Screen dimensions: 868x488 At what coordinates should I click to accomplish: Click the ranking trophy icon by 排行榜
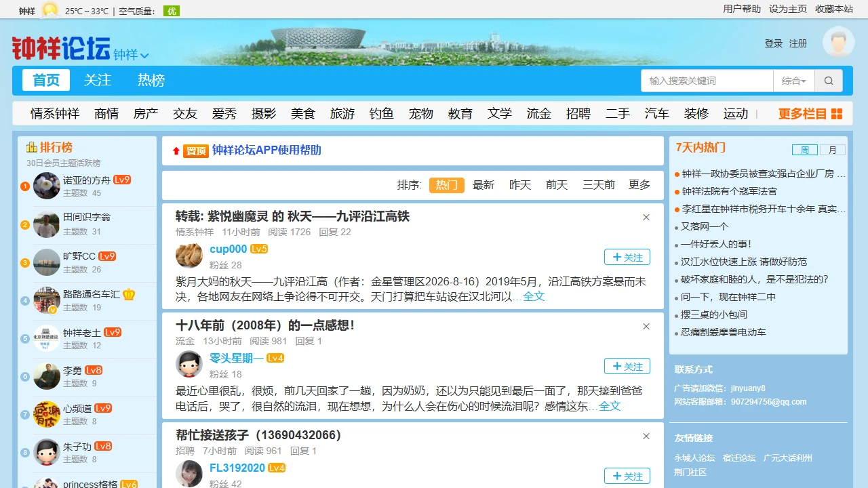[x=31, y=147]
